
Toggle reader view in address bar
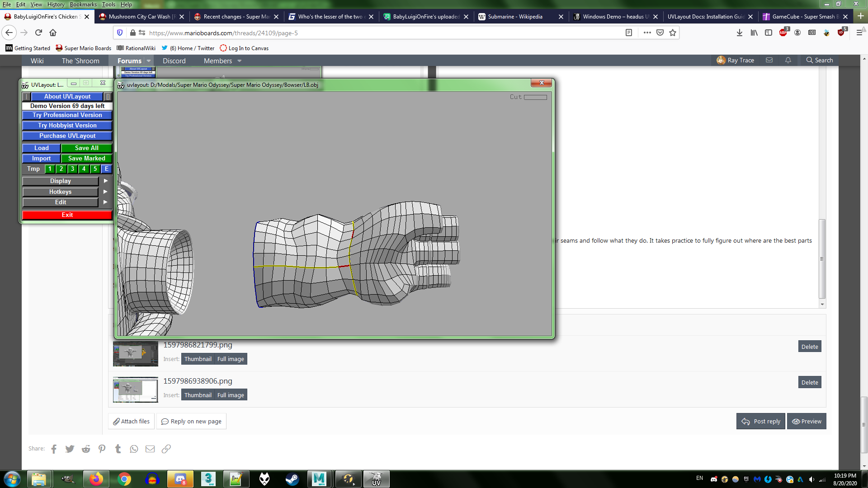click(x=628, y=33)
